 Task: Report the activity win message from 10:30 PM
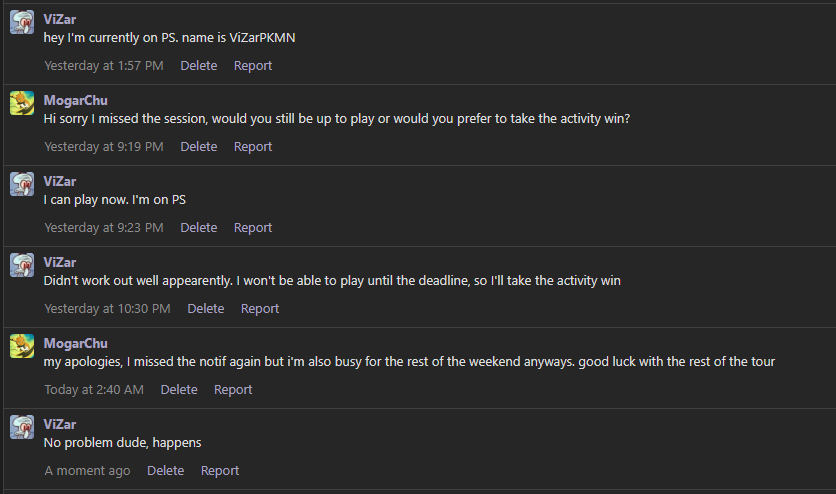[x=260, y=309]
